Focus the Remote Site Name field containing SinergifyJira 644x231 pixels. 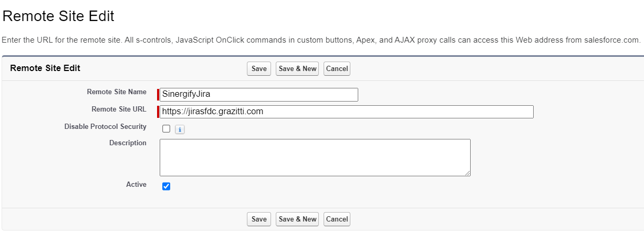click(x=259, y=95)
